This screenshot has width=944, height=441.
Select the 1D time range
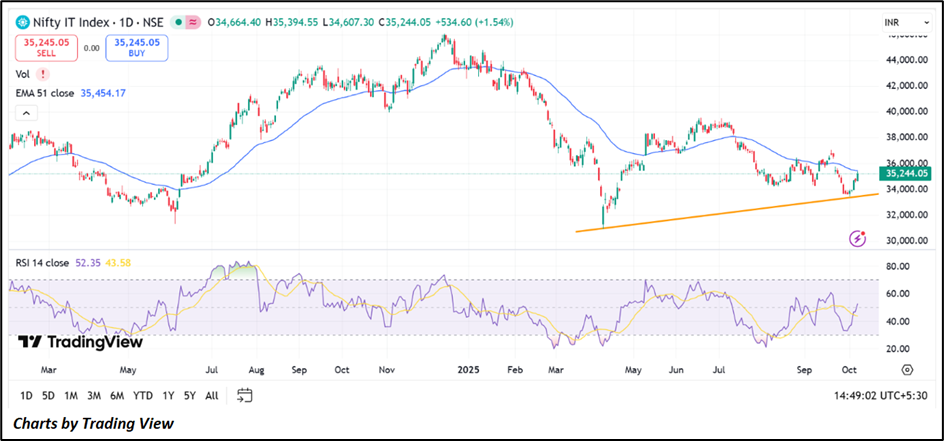(26, 396)
